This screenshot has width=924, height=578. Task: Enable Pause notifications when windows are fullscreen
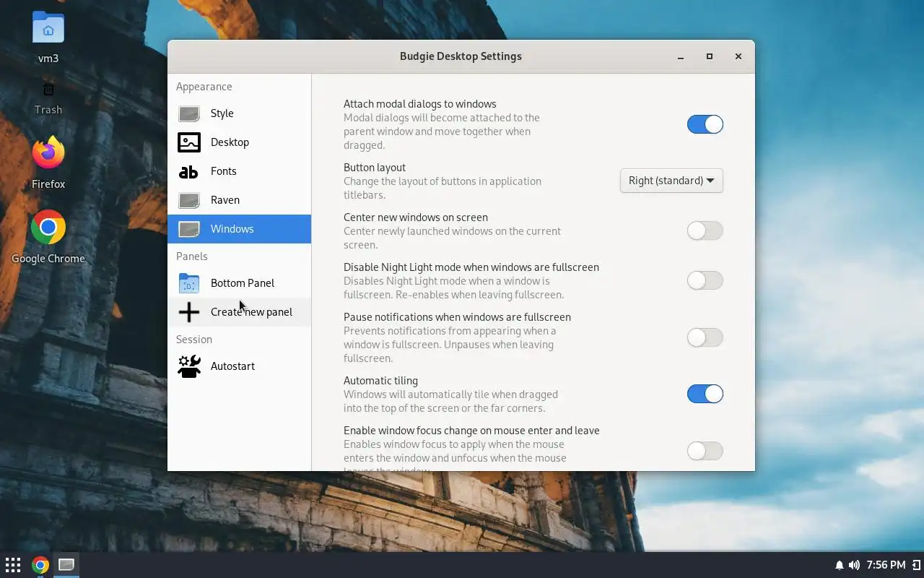coord(705,337)
